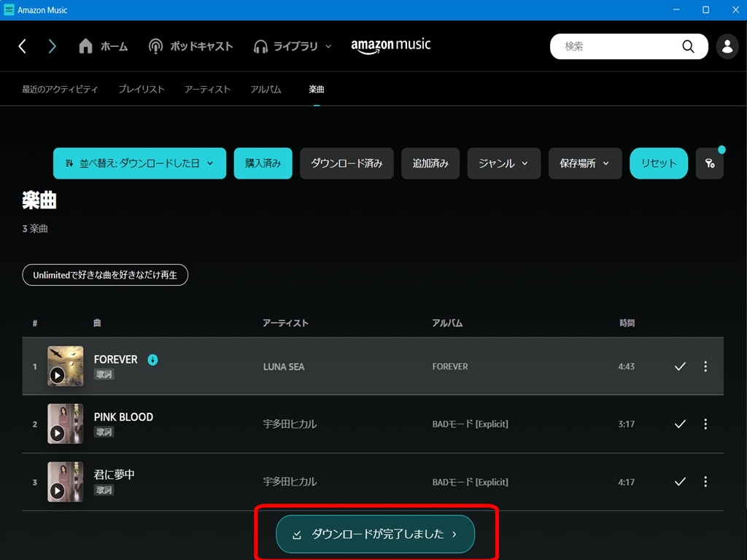Click the checkmark on 君に夢中 row
The width and height of the screenshot is (747, 560).
click(x=681, y=481)
